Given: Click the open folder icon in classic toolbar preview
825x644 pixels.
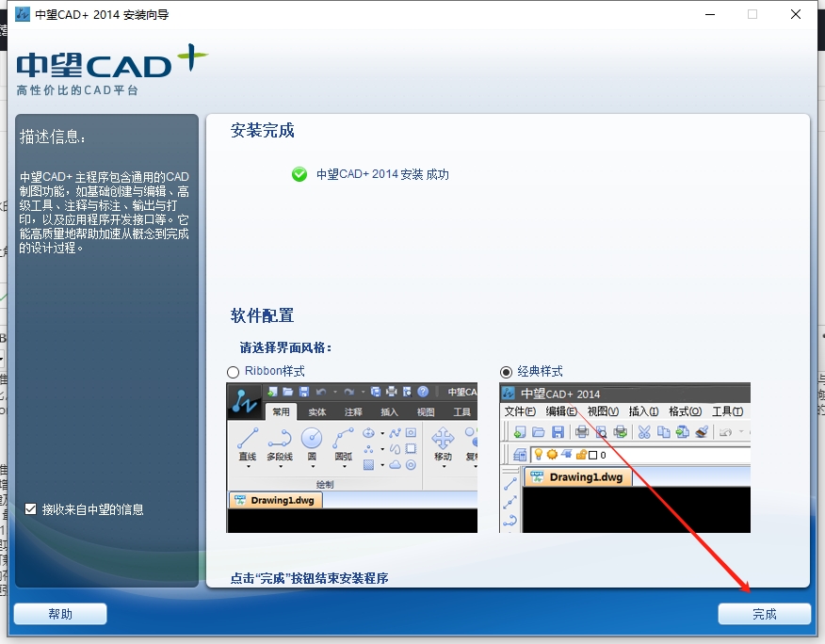Looking at the screenshot, I should pyautogui.click(x=539, y=432).
